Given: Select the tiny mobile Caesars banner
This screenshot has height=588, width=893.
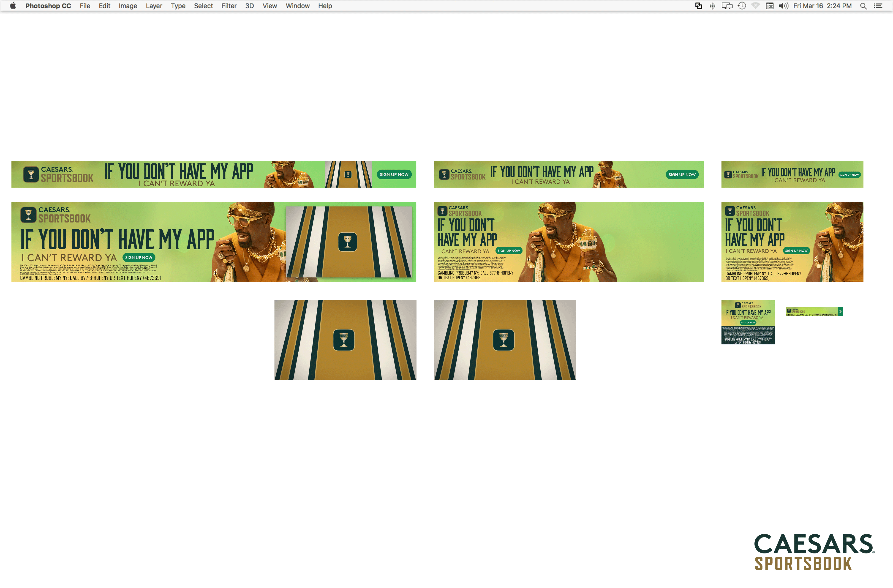Looking at the screenshot, I should [815, 311].
